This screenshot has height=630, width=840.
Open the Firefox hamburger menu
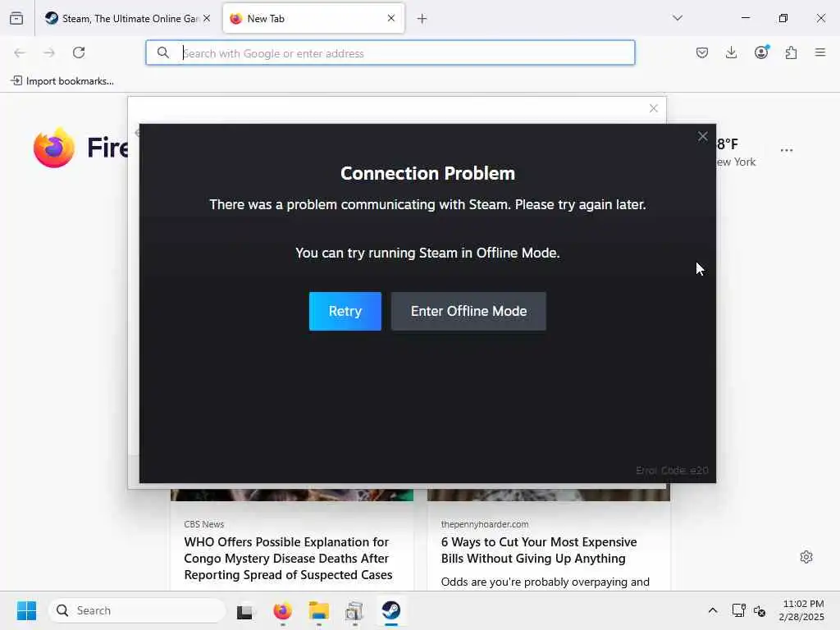coord(820,52)
